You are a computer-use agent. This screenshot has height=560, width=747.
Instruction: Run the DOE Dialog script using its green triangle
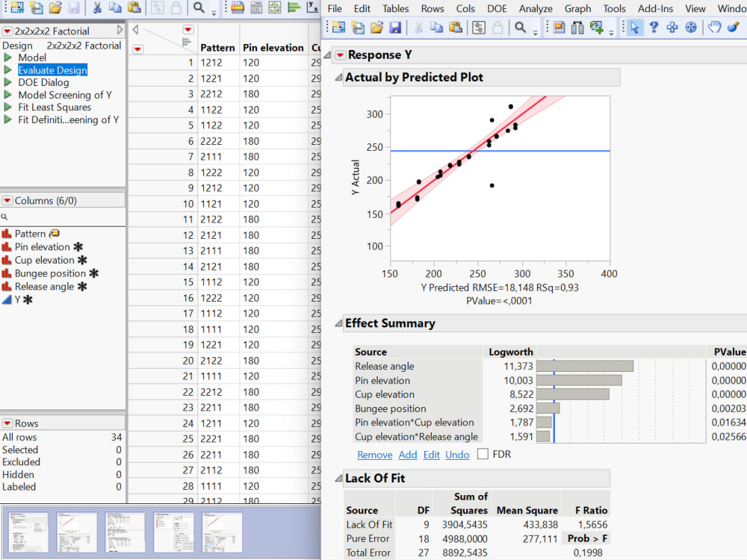click(7, 82)
